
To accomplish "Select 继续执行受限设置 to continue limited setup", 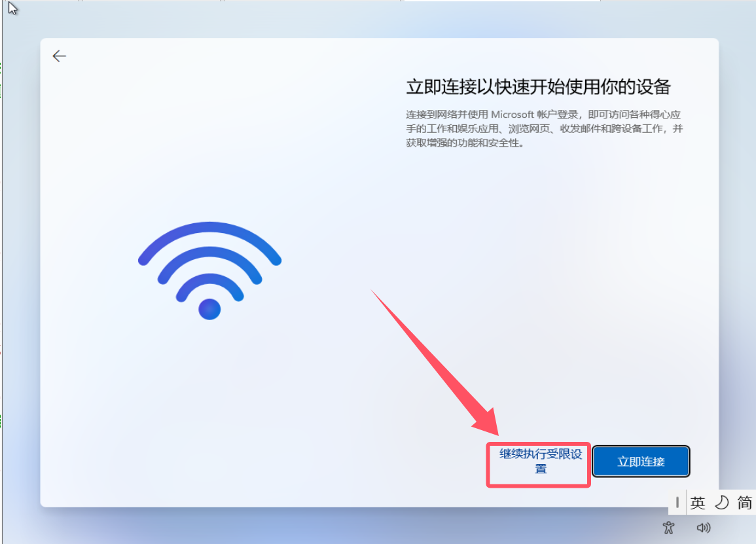I will (541, 461).
